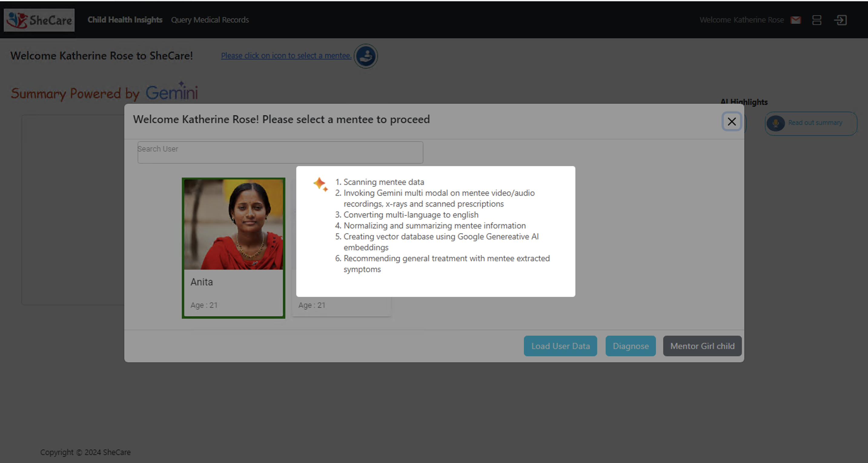Click Mentor Girl child button
The image size is (868, 463).
coord(702,346)
